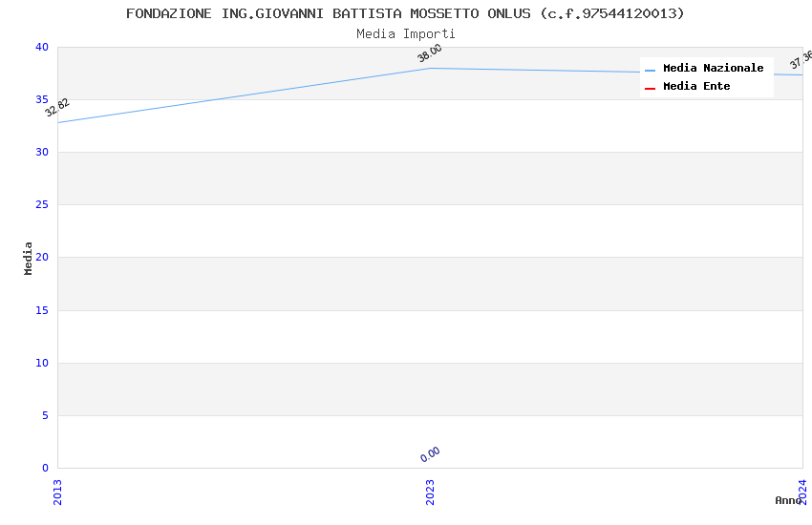812x525 pixels.
Task: Click the y-axis tick label 40
Action: click(x=42, y=47)
